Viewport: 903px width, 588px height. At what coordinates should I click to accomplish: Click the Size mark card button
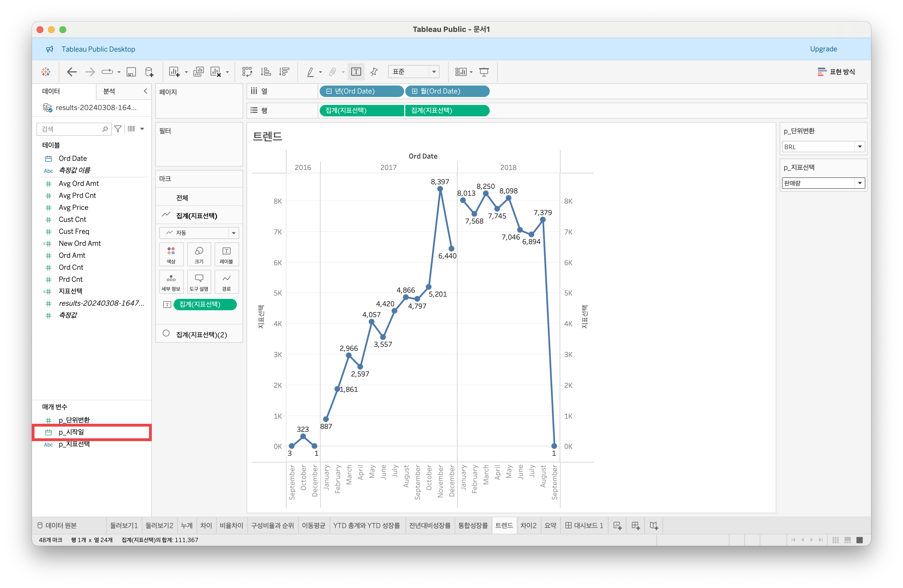(199, 254)
